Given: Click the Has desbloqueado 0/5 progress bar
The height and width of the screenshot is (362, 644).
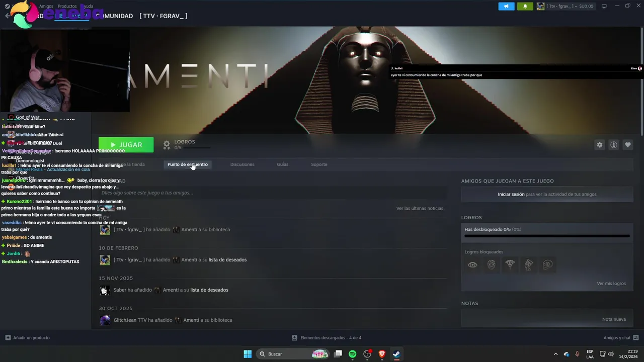Looking at the screenshot, I should tap(547, 235).
